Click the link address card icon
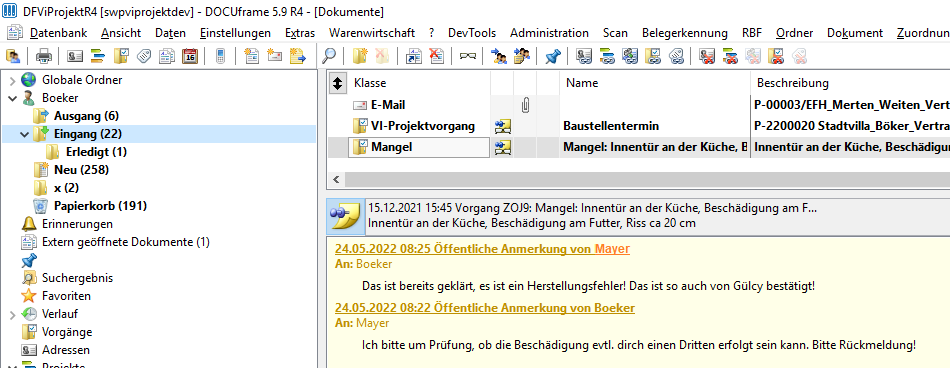Viewport: 950px width, 368px height. (584, 57)
